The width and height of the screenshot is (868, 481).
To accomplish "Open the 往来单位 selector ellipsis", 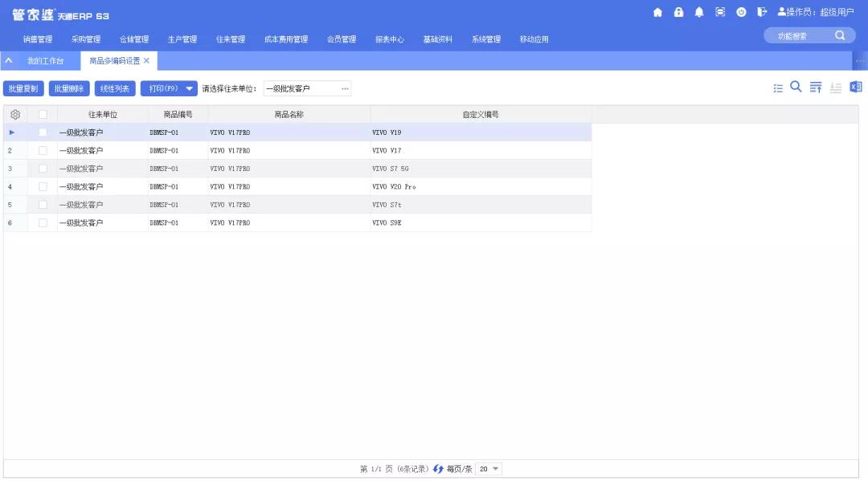I will 345,88.
